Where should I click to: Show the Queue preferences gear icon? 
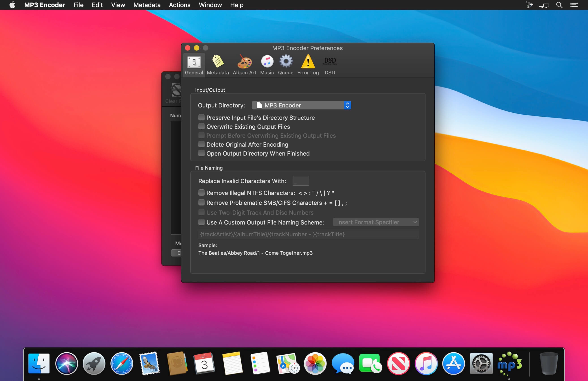(x=285, y=62)
